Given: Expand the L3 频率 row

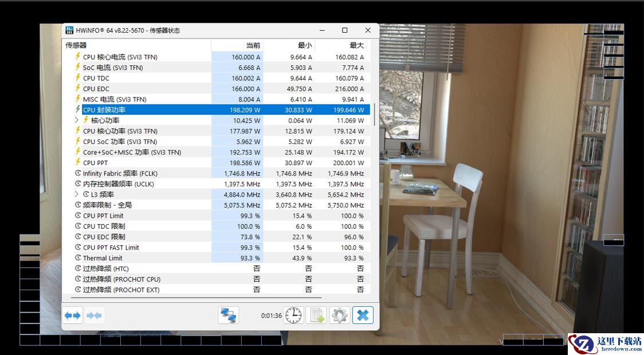Looking at the screenshot, I should click(x=77, y=194).
